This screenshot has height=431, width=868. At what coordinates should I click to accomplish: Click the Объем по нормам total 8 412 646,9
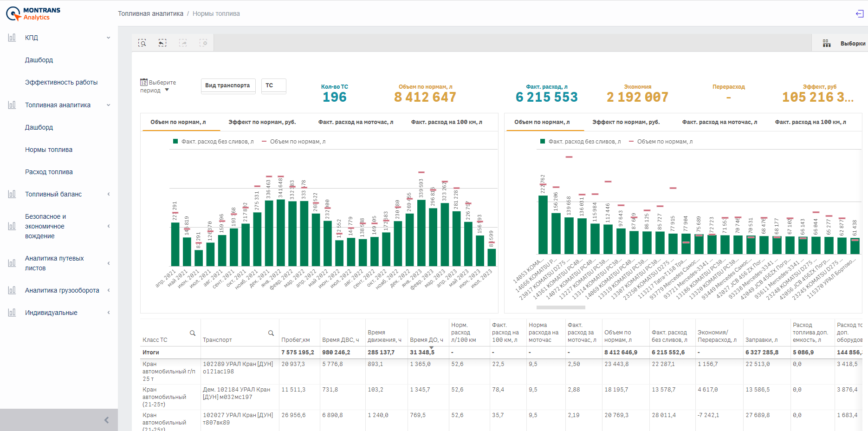[621, 353]
